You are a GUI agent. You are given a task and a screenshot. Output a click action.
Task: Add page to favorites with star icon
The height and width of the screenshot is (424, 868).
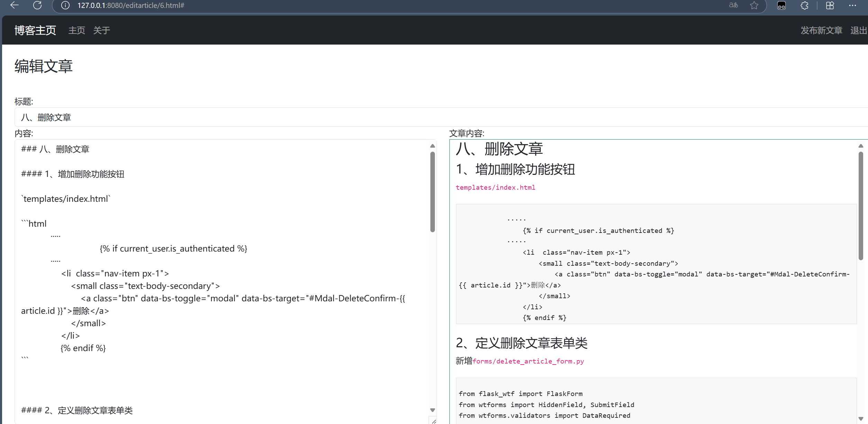754,5
